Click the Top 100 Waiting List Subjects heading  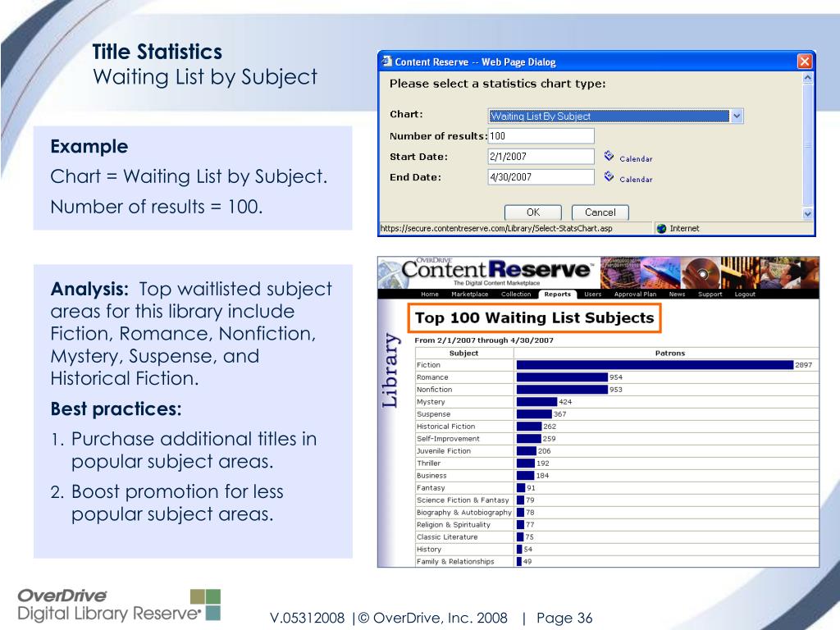pyautogui.click(x=535, y=318)
